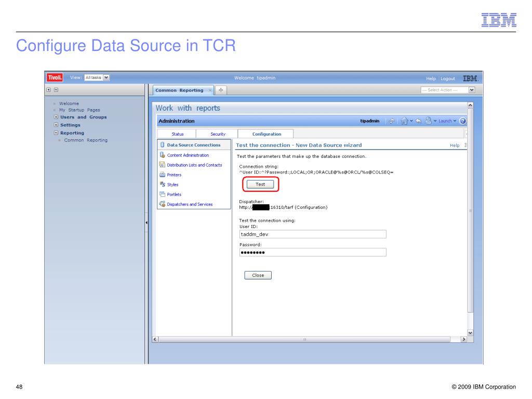Switch to the Configuration tab

[267, 134]
